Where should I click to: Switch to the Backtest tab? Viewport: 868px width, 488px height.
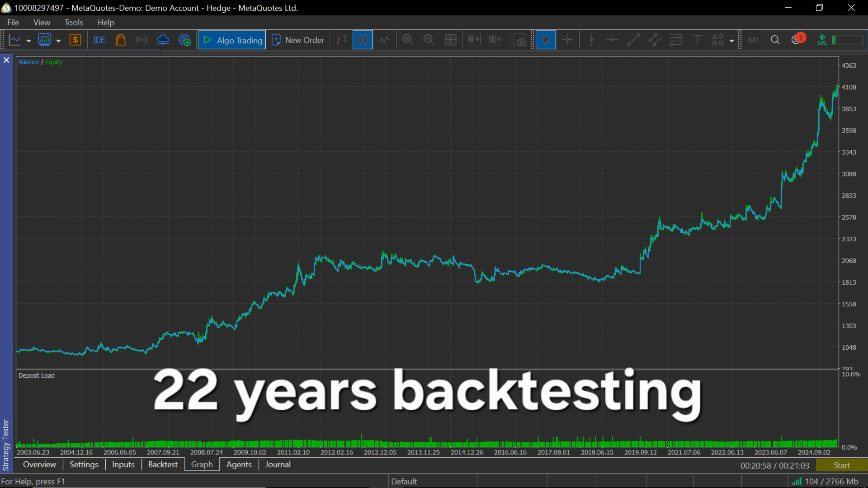163,465
